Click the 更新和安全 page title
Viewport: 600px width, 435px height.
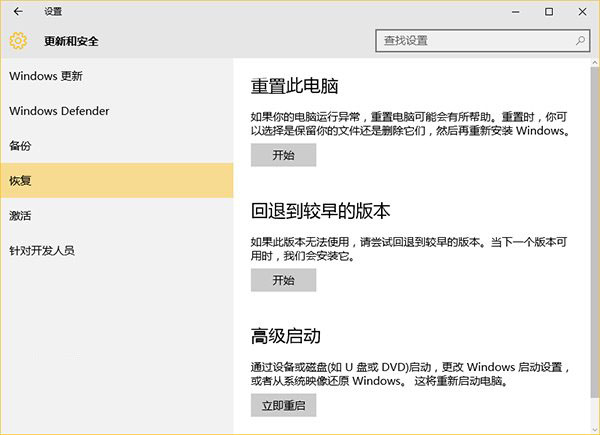[71, 41]
